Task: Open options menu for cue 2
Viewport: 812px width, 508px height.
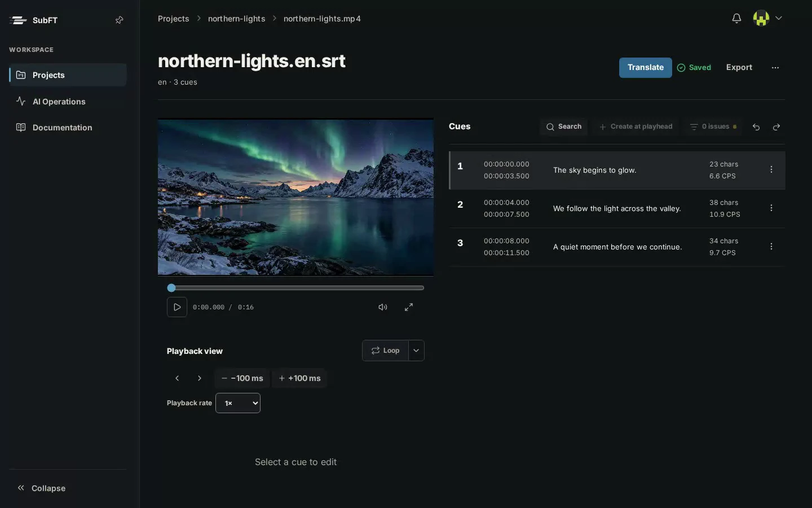Action: click(x=771, y=208)
